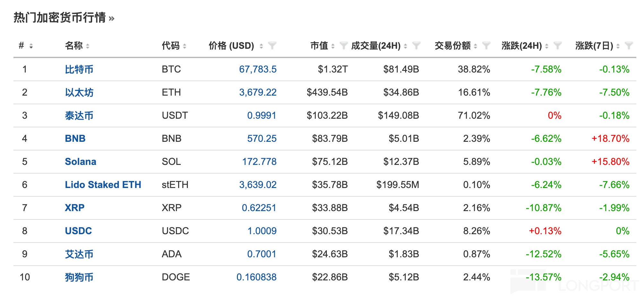Click sort arrows next to # column
644x299 pixels.
pos(31,46)
